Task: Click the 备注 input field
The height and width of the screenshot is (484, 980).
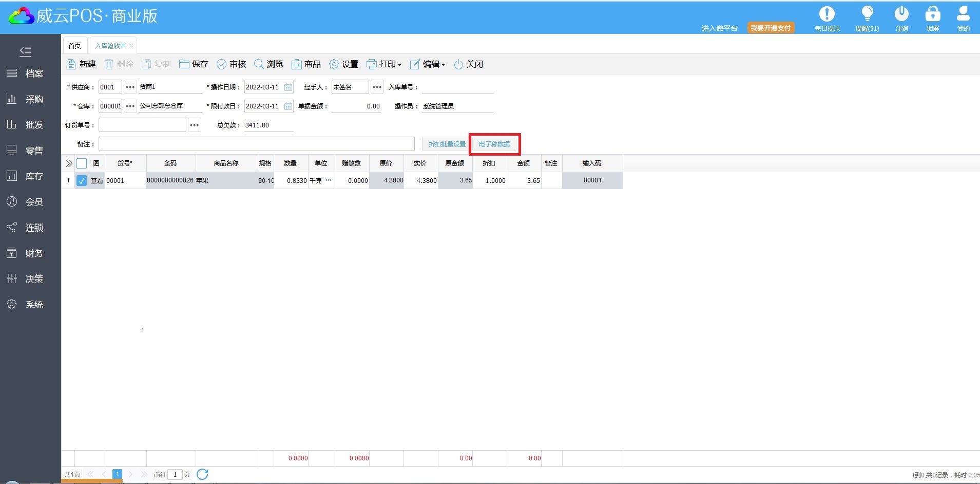Action: [x=256, y=144]
